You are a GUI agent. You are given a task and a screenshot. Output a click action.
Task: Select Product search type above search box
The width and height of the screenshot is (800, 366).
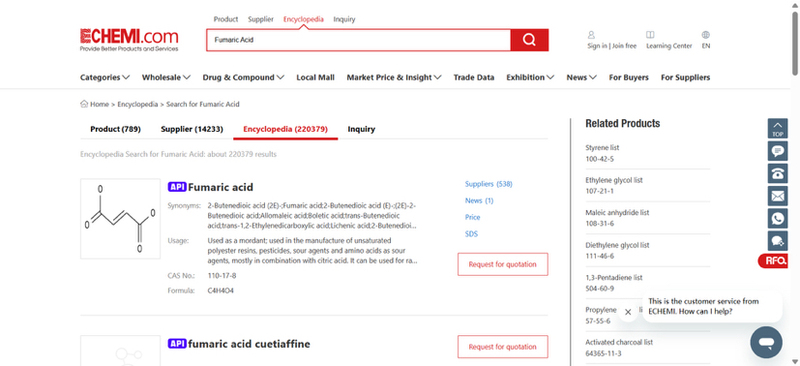pyautogui.click(x=226, y=19)
